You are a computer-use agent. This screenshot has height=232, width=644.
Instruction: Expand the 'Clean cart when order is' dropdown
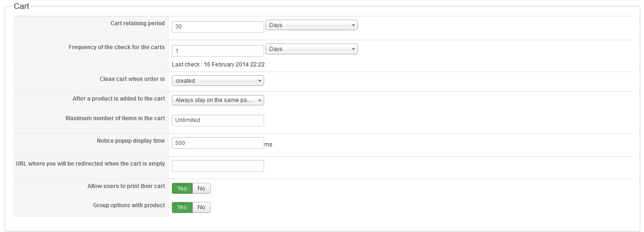[x=217, y=81]
